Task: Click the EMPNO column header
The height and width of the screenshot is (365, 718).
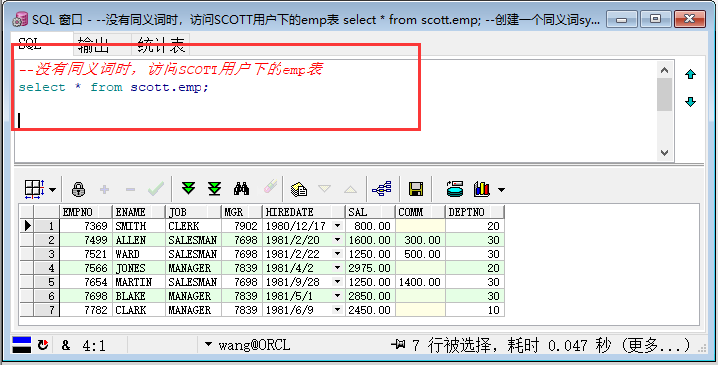Action: 86,212
